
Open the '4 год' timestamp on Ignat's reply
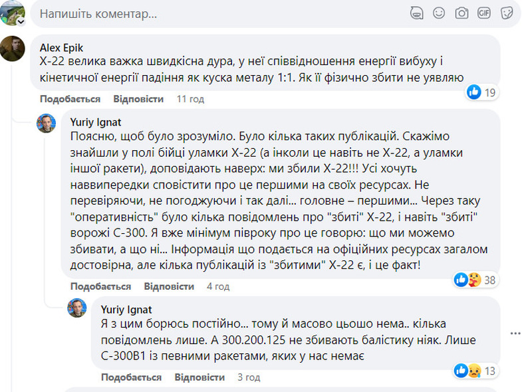point(218,286)
